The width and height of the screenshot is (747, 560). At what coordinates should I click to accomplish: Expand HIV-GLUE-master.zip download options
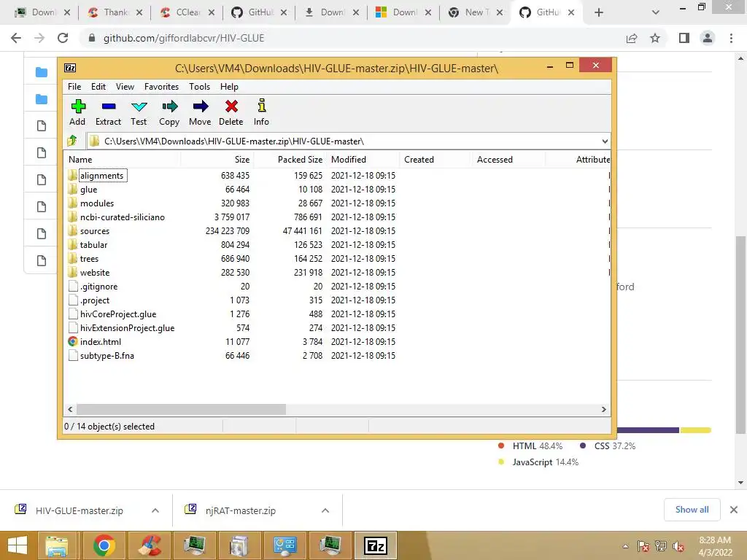click(155, 510)
